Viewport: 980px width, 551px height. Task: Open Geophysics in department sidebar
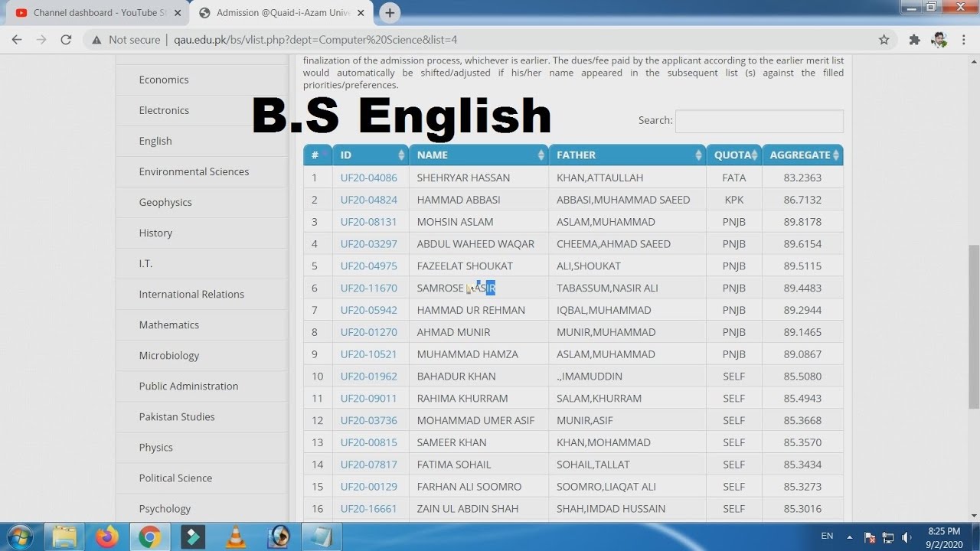click(165, 202)
